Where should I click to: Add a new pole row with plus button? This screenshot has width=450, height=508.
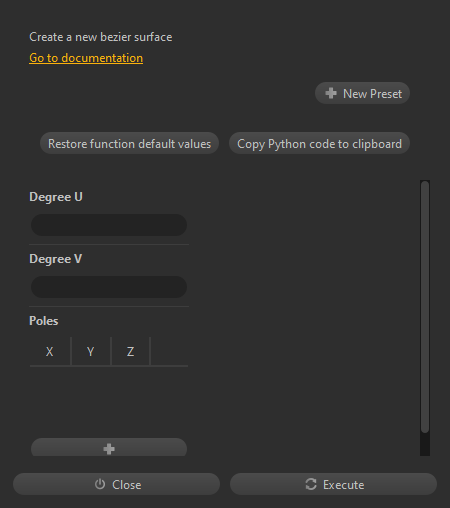point(109,447)
